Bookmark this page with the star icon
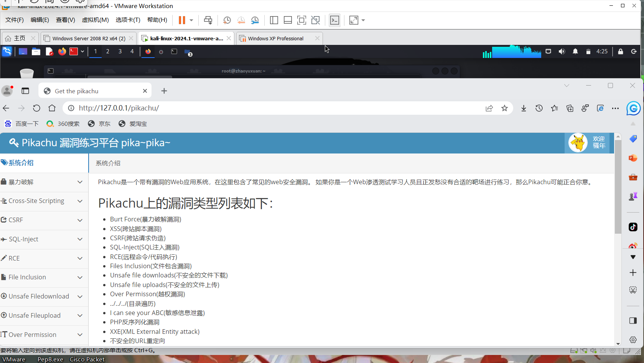This screenshot has width=644, height=363. click(504, 108)
